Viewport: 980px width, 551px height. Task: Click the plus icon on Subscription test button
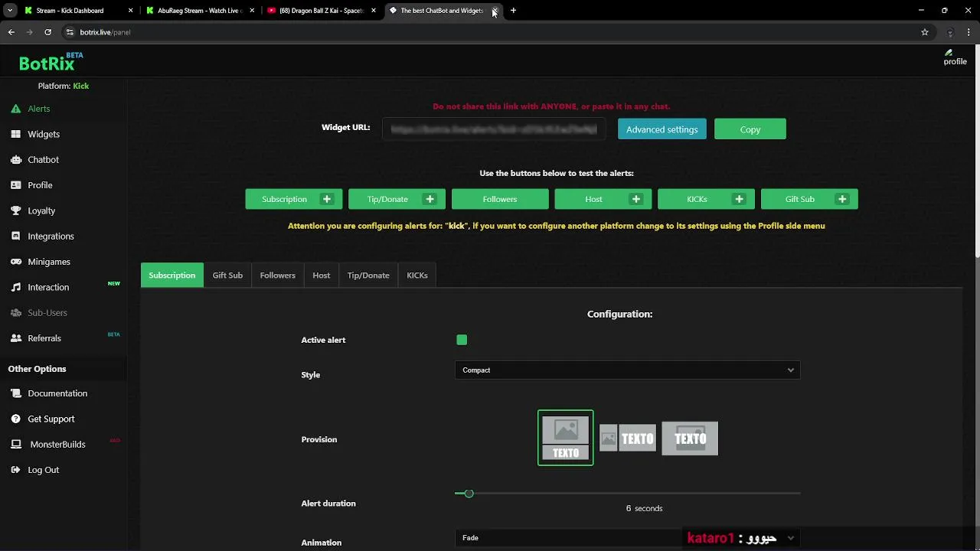327,199
